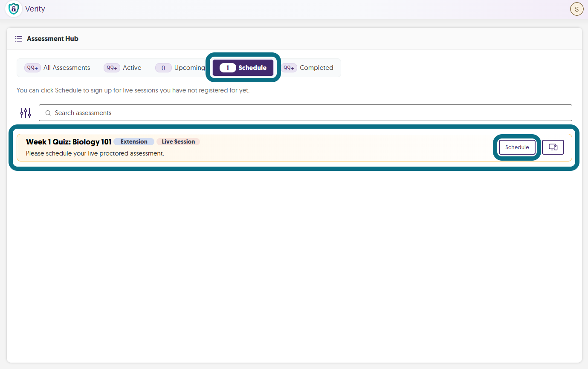588x369 pixels.
Task: Click the magnifier icon in search box
Action: pos(48,113)
